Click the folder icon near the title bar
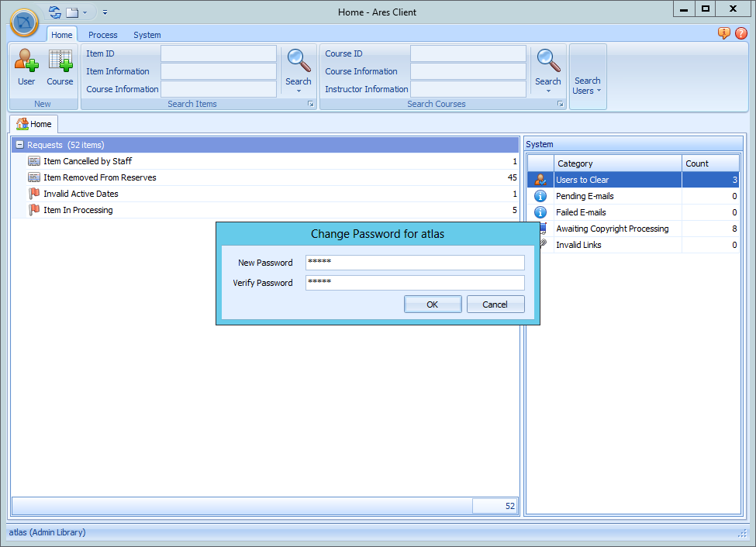756x547 pixels. point(72,12)
